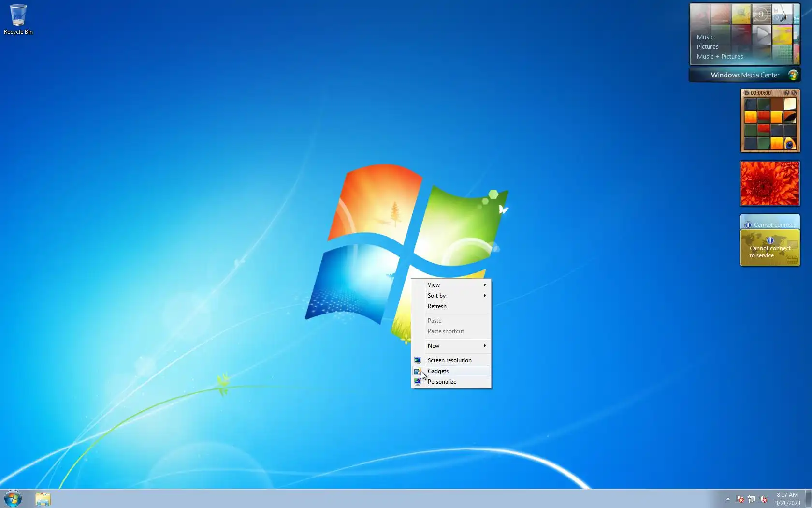
Task: Launch Windows Explorer from the taskbar
Action: point(43,499)
